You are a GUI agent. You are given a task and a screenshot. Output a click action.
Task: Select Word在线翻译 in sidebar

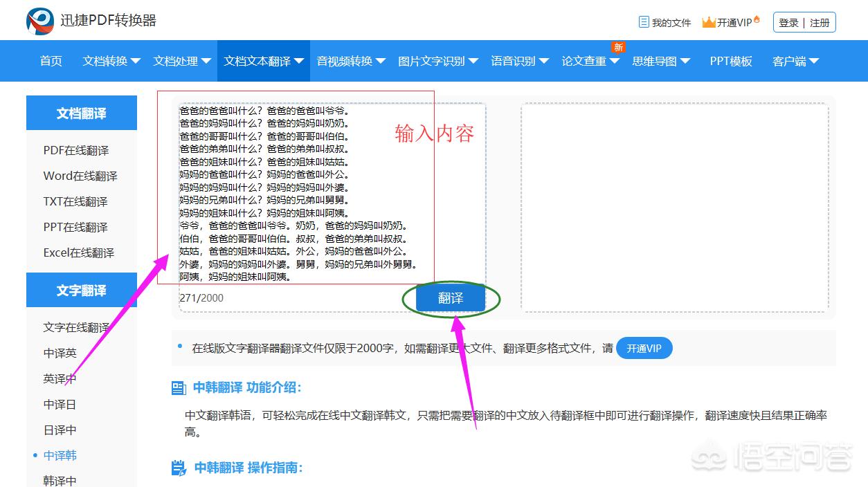80,176
